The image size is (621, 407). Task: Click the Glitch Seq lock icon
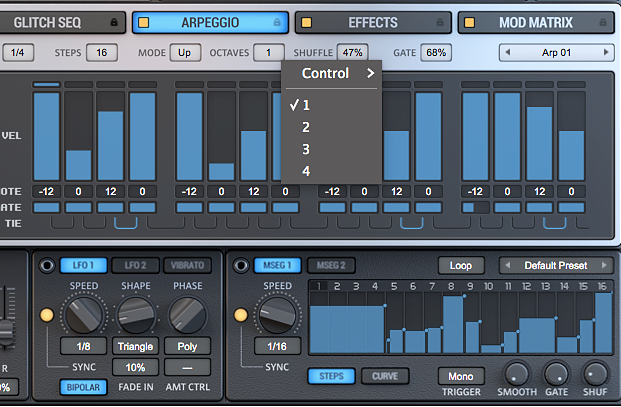[x=114, y=22]
